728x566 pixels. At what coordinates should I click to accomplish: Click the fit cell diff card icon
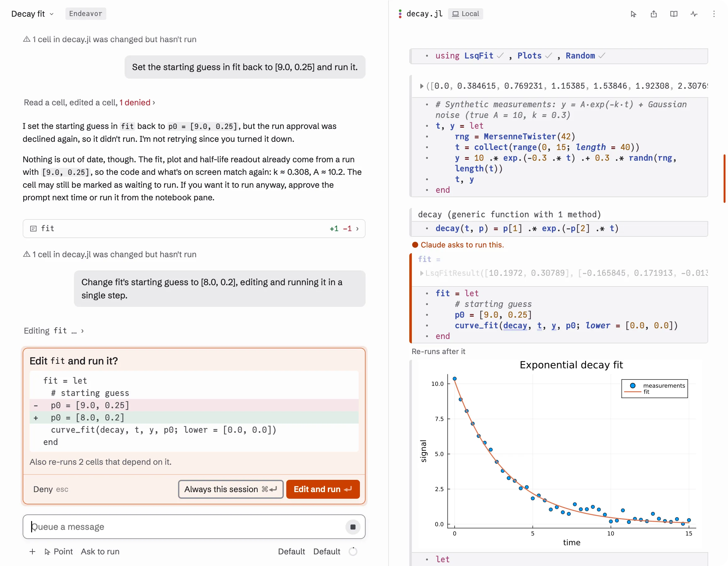(33, 229)
